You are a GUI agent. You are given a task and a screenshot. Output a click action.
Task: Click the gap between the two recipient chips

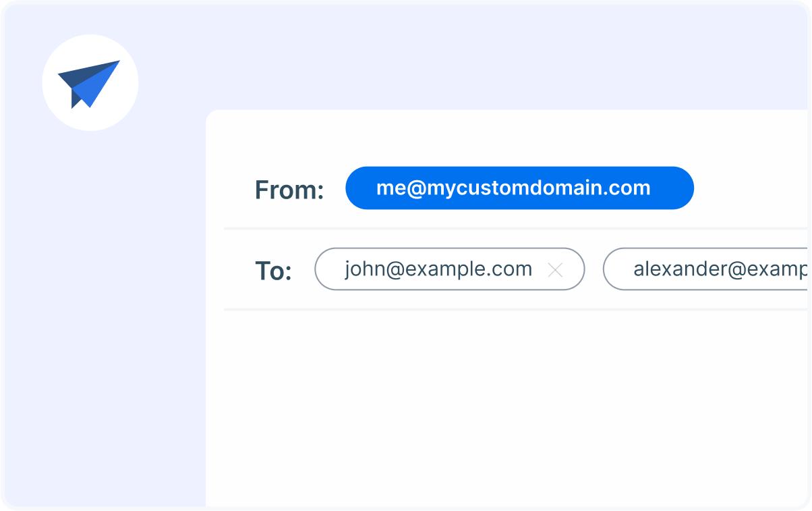click(593, 269)
